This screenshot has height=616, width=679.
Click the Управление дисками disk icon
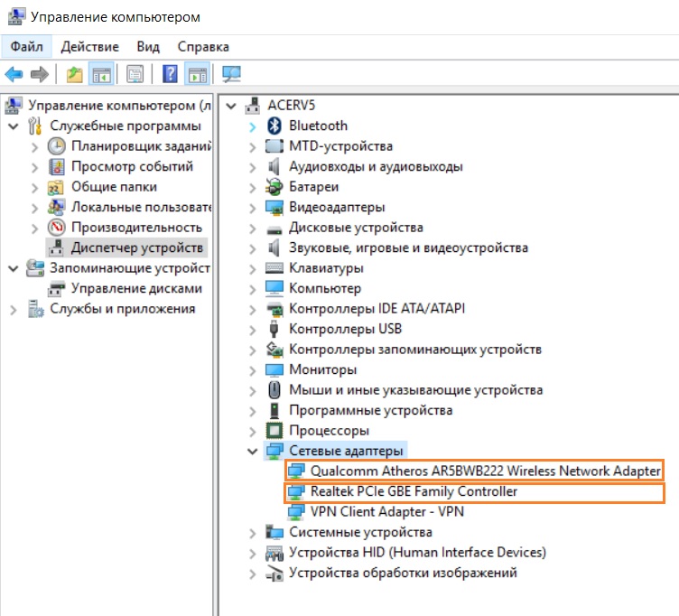click(56, 288)
